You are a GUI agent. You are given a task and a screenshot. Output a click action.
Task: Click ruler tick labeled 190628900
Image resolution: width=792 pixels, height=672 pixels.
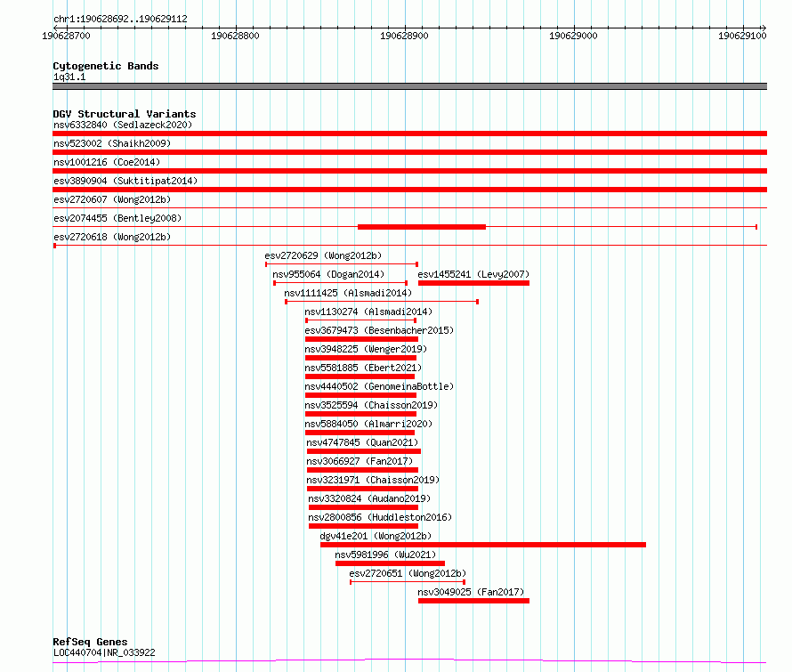click(x=404, y=36)
